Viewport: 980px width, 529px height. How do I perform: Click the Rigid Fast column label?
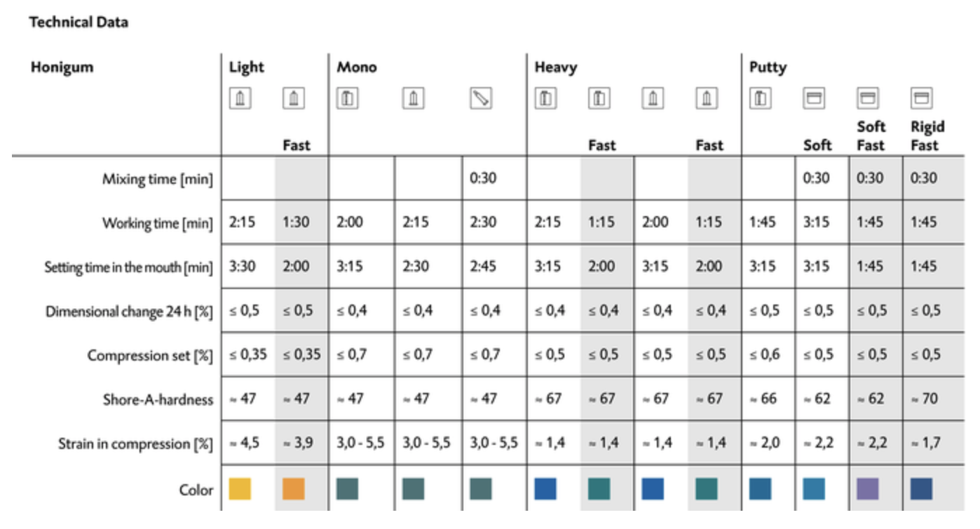pos(927,136)
